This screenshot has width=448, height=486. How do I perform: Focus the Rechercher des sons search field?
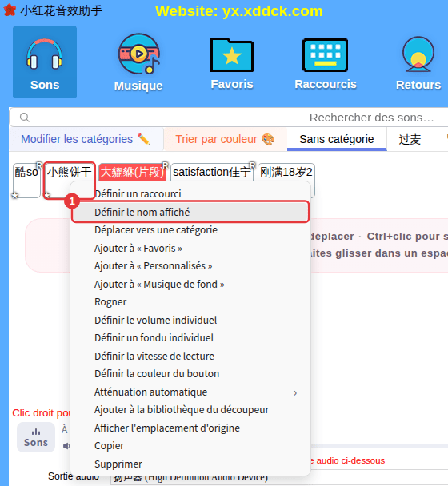pyautogui.click(x=229, y=118)
